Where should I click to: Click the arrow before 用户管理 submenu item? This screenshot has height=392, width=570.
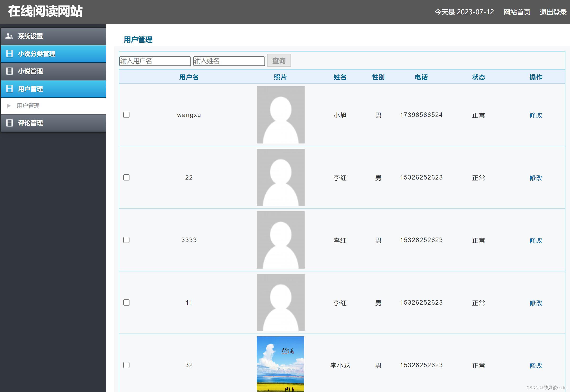coord(9,106)
